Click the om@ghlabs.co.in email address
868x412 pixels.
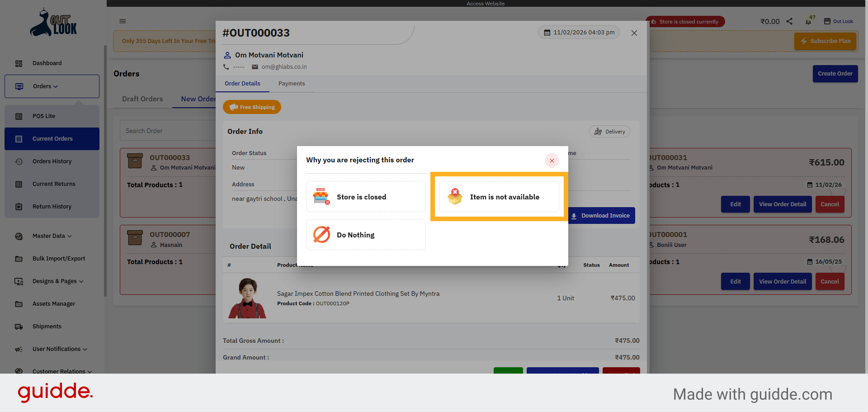[x=284, y=67]
